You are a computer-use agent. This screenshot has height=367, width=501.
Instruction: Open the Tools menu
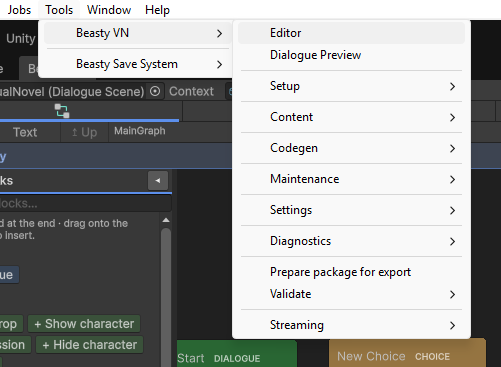coord(59,10)
